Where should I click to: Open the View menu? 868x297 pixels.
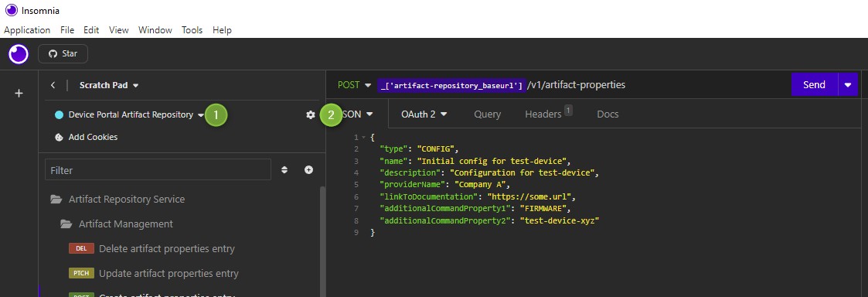pyautogui.click(x=118, y=30)
